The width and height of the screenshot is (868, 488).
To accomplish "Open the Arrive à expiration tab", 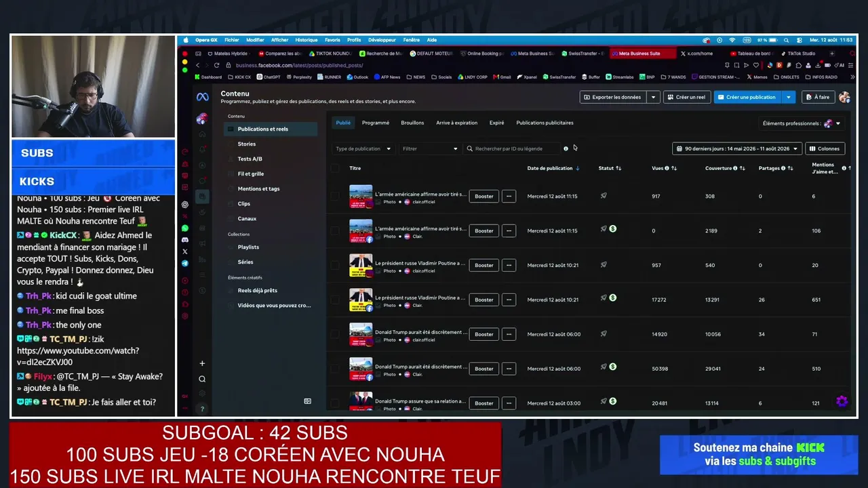I will point(457,123).
